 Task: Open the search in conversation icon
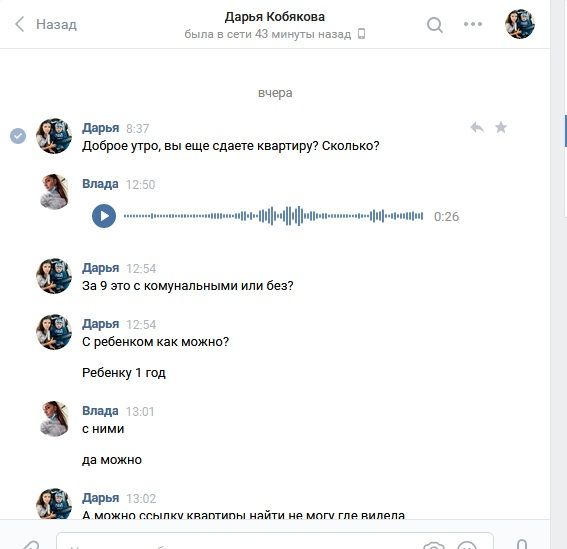click(435, 25)
